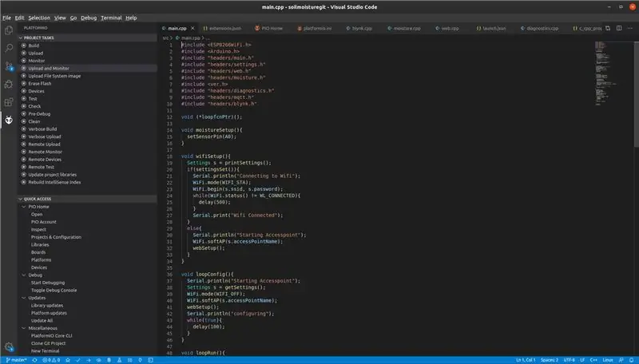This screenshot has height=364, width=639.
Task: Click the master branch indicator in status bar
Action: pos(16,360)
